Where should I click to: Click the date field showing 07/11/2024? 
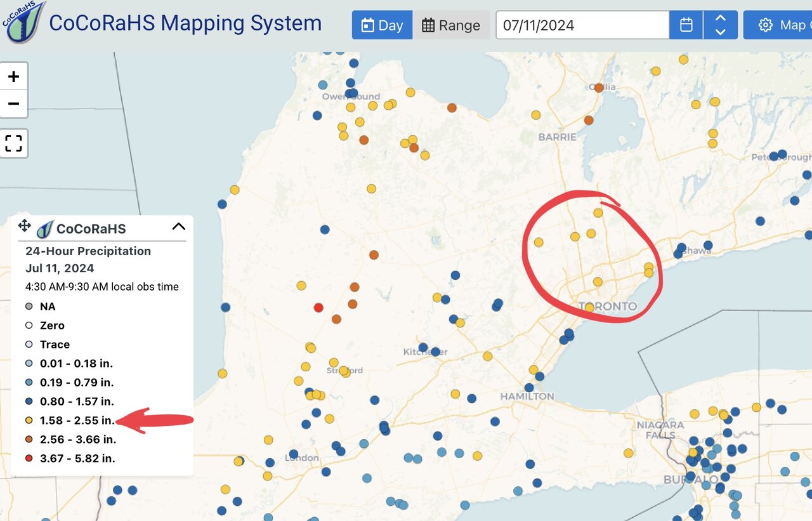tap(582, 25)
